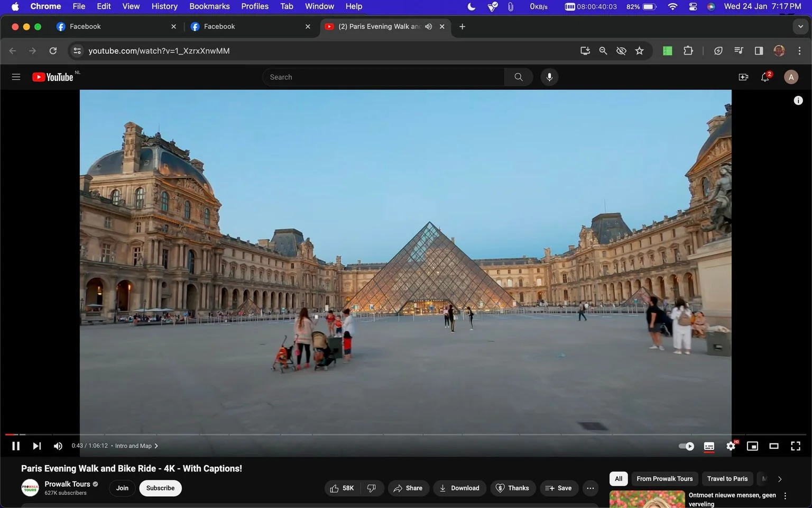The width and height of the screenshot is (812, 508).
Task: Open the Bookmarks menu
Action: [x=209, y=6]
